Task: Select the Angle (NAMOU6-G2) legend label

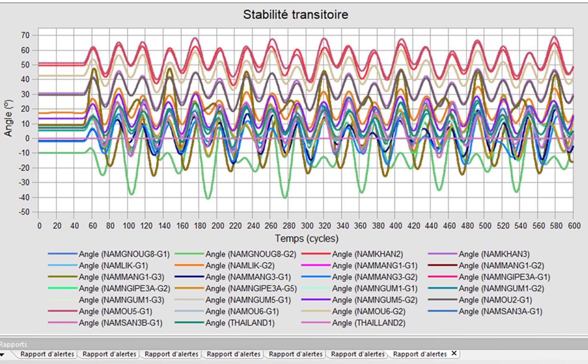Action: (368, 311)
